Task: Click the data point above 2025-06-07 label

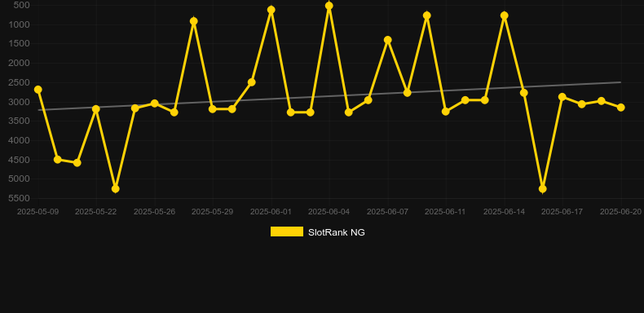Action: [x=388, y=40]
